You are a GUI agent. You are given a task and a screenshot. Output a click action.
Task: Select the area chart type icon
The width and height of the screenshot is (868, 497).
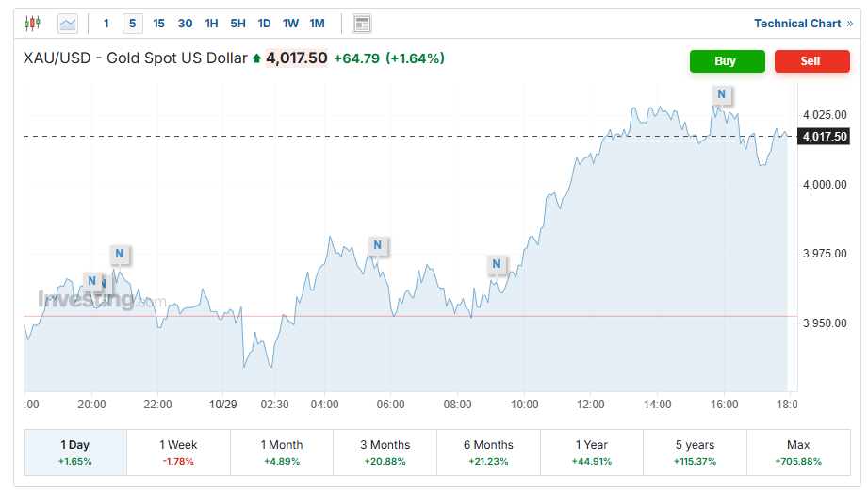click(68, 24)
